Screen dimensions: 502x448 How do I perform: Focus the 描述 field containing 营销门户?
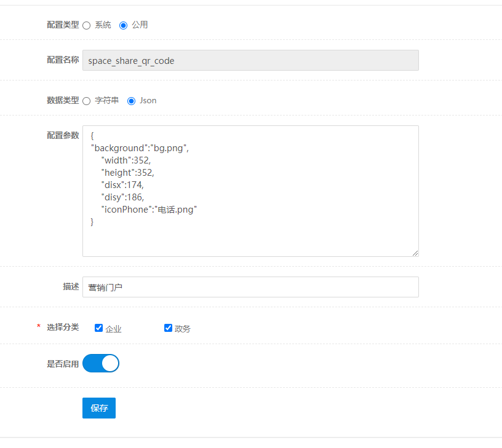pyautogui.click(x=250, y=287)
